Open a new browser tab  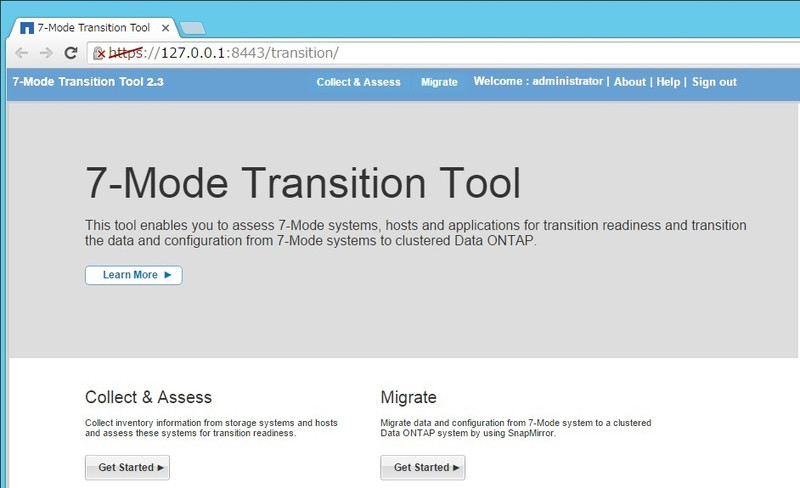pyautogui.click(x=193, y=29)
